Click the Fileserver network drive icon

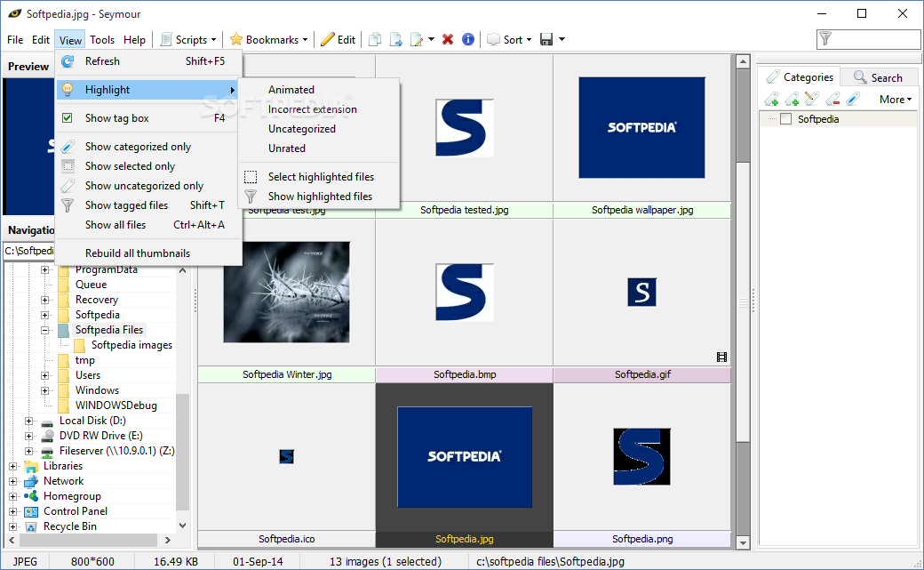point(47,452)
